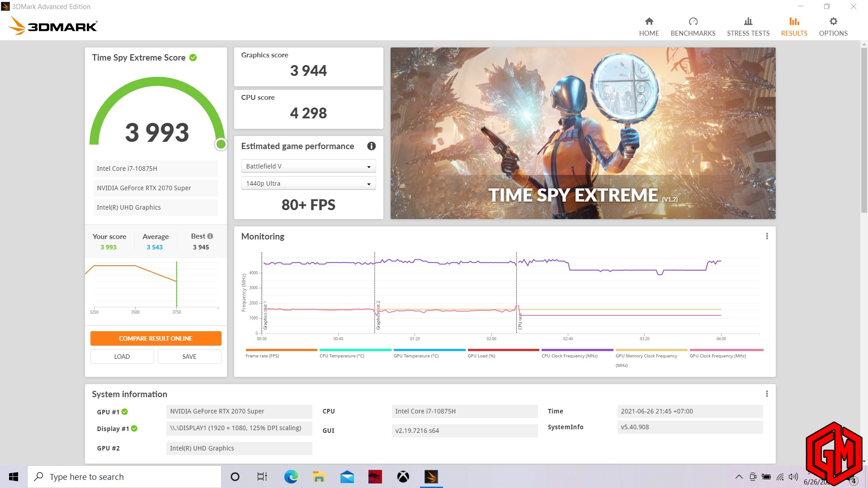Click Graphics test 2 marker in chart

click(378, 315)
